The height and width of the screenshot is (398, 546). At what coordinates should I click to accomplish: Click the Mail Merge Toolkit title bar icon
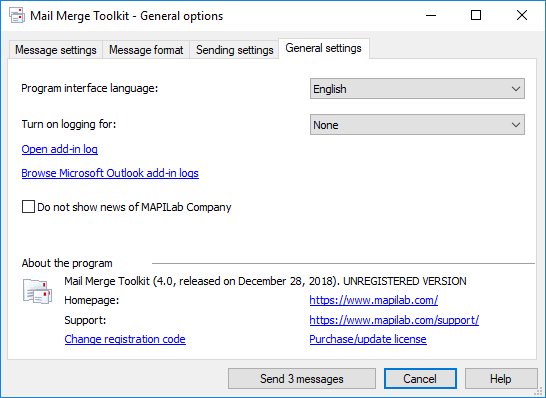[17, 16]
